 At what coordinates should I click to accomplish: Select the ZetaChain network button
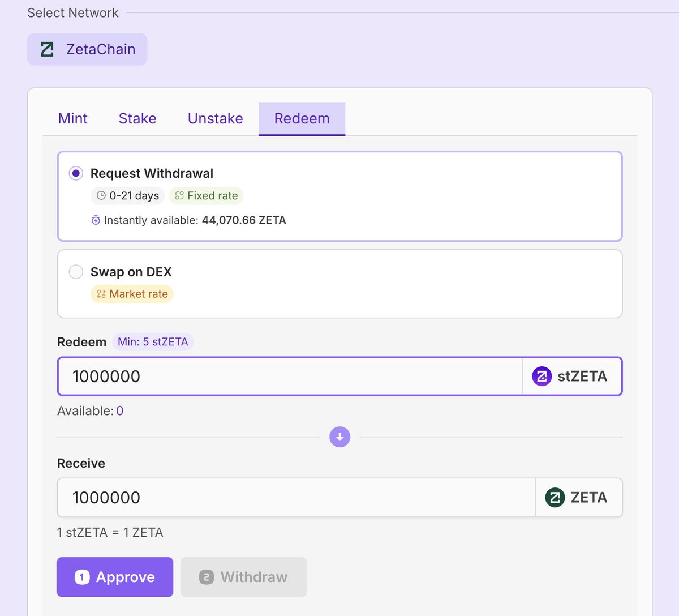pyautogui.click(x=87, y=49)
